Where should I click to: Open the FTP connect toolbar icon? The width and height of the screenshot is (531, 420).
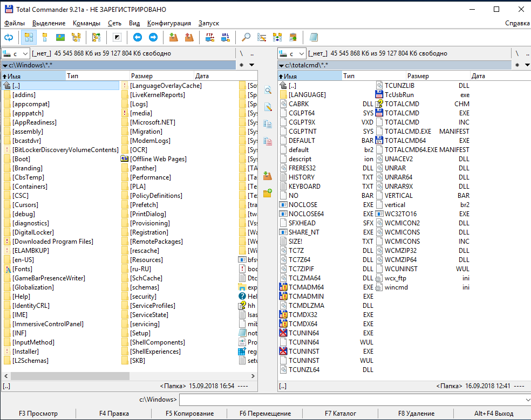coord(209,37)
